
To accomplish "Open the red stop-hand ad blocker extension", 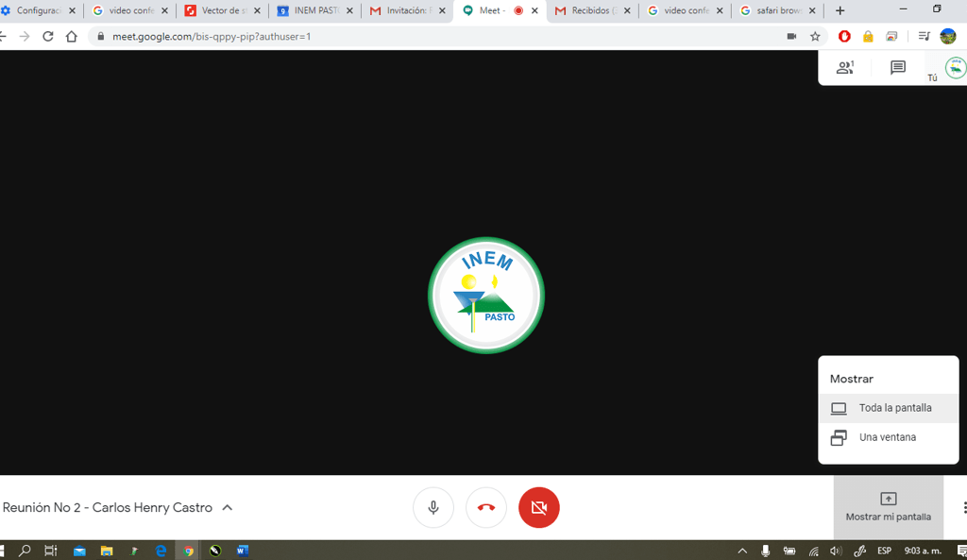I will [x=844, y=37].
